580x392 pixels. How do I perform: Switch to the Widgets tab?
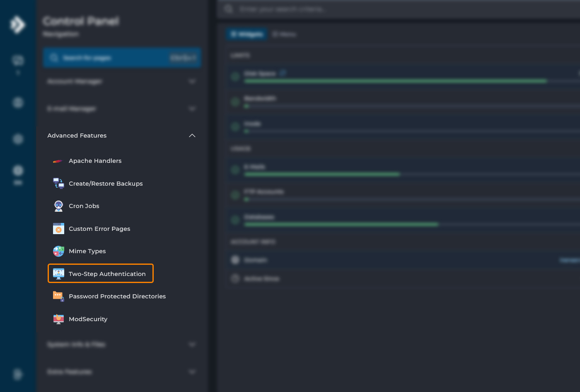coord(247,34)
